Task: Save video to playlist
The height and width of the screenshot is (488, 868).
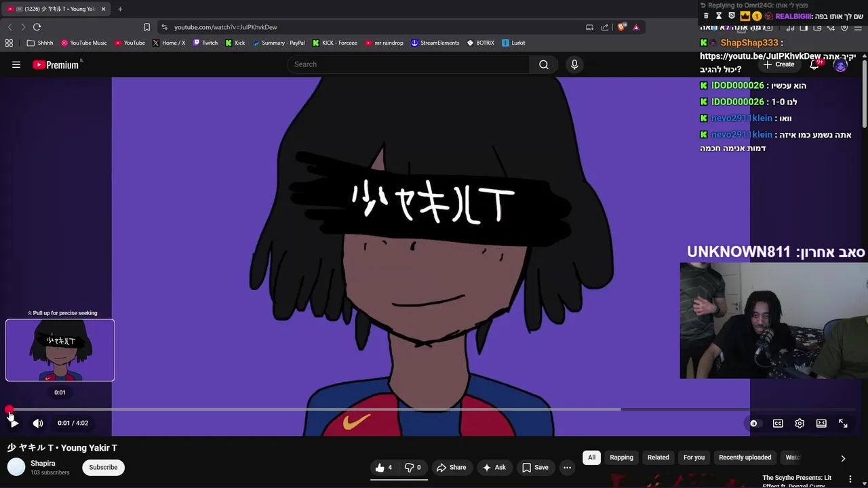Action: tap(535, 467)
